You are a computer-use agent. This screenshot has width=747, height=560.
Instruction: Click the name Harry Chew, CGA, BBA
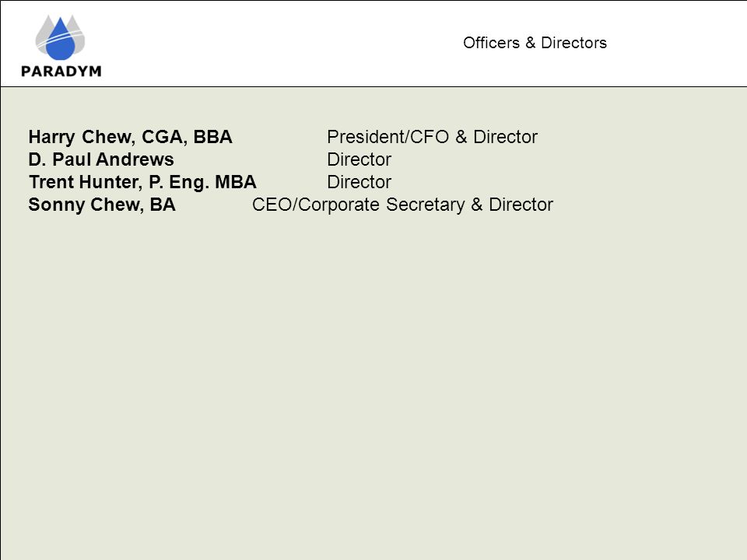pyautogui.click(x=130, y=137)
